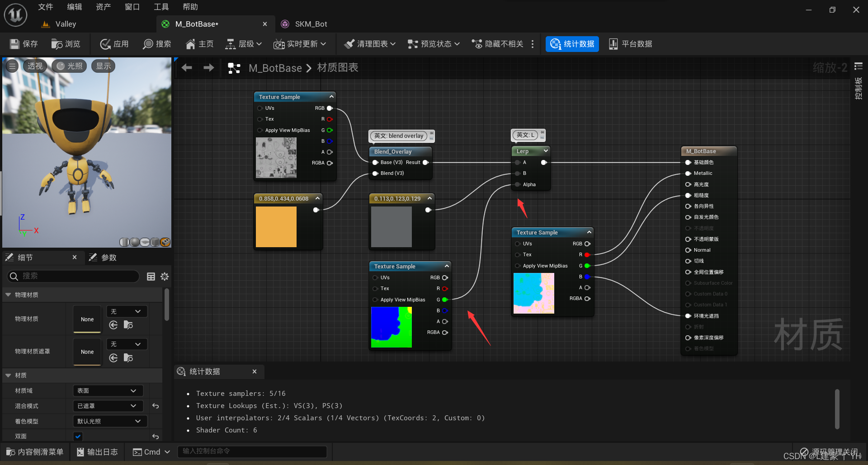Collapse the 0.858,0.434,0.0608 constant node
868x465 pixels.
pyautogui.click(x=317, y=198)
